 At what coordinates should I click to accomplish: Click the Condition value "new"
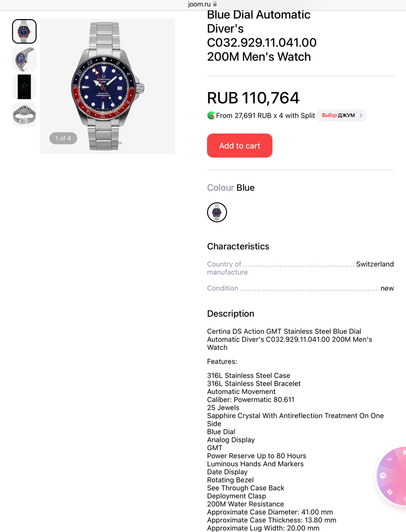tap(387, 288)
